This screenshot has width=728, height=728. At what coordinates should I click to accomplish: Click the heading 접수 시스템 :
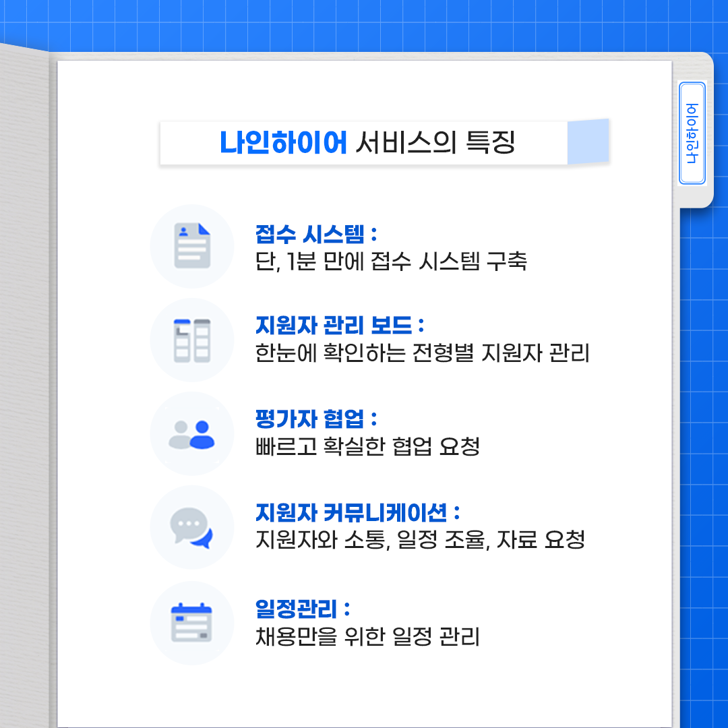316,234
